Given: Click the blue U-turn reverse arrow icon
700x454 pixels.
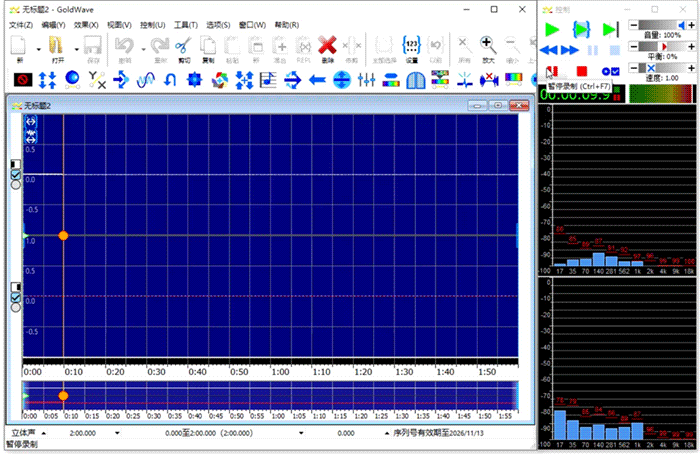Looking at the screenshot, I should (170, 80).
